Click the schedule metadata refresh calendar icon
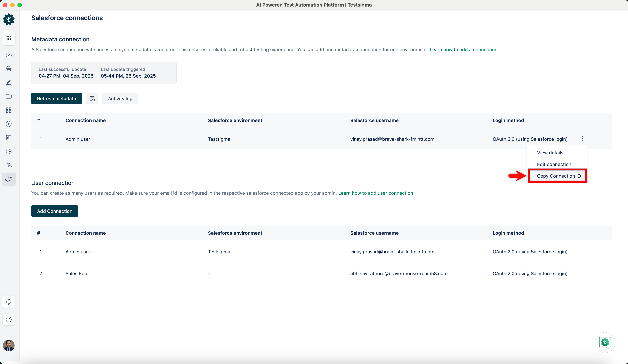Image resolution: width=628 pixels, height=364 pixels. [92, 99]
